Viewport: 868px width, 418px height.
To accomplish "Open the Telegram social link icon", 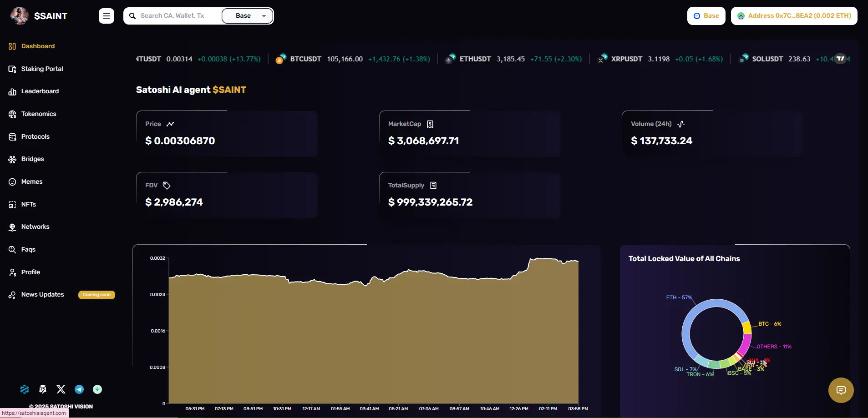I will tap(79, 389).
